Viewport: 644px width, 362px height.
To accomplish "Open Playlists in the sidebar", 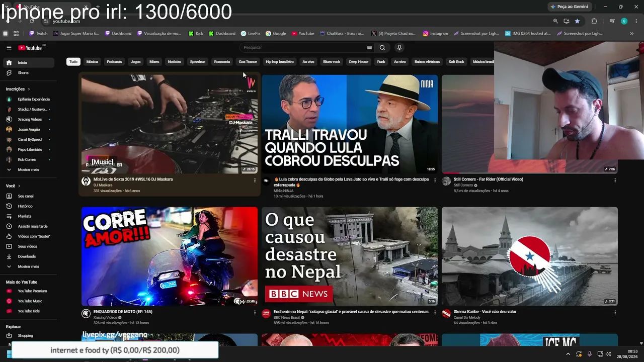I will click(28, 216).
